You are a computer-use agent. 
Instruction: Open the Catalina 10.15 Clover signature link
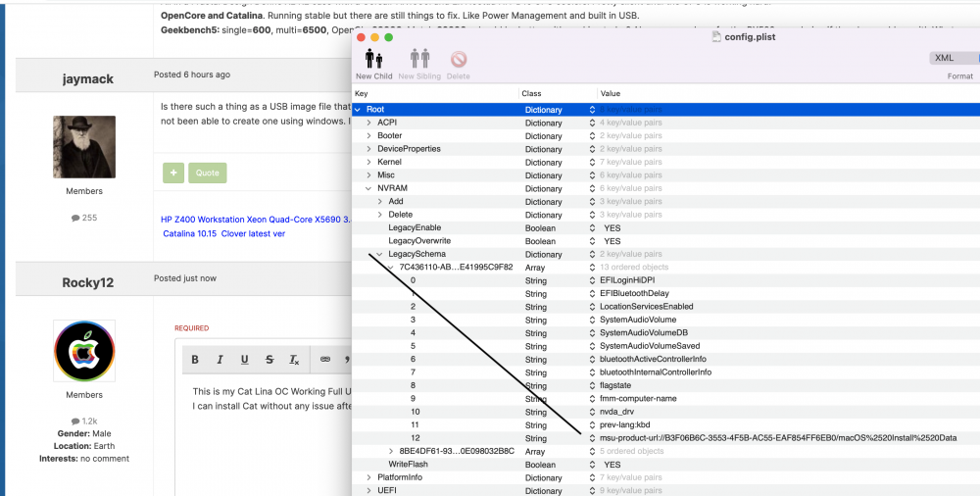224,233
